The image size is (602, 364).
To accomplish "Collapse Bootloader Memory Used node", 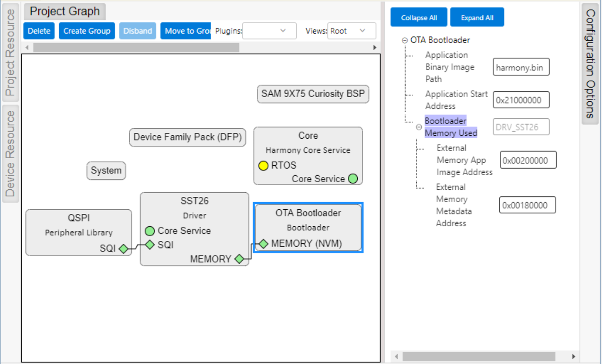I will tap(419, 127).
